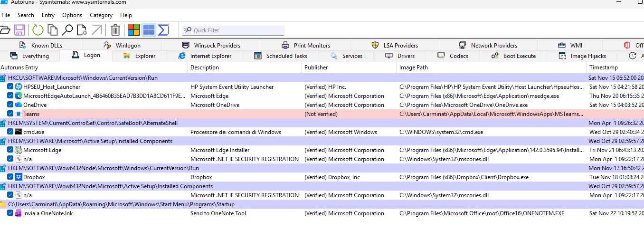This screenshot has width=644, height=240.
Task: Delete entry using the trash icon
Action: pyautogui.click(x=115, y=30)
